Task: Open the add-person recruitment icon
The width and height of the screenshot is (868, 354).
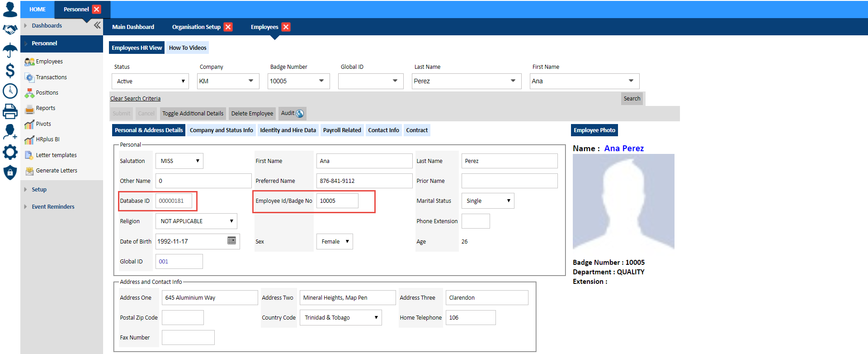Action: click(10, 132)
